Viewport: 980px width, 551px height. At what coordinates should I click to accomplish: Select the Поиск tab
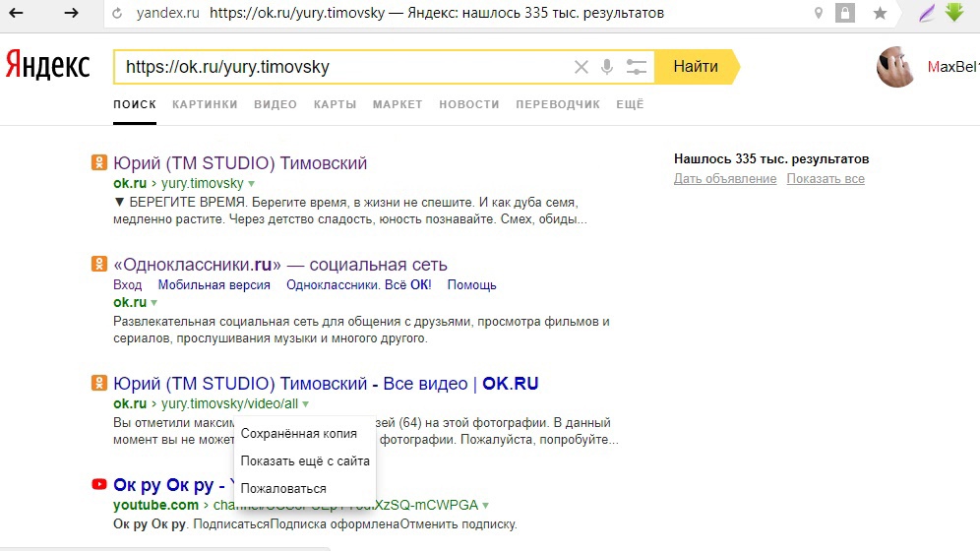point(135,104)
